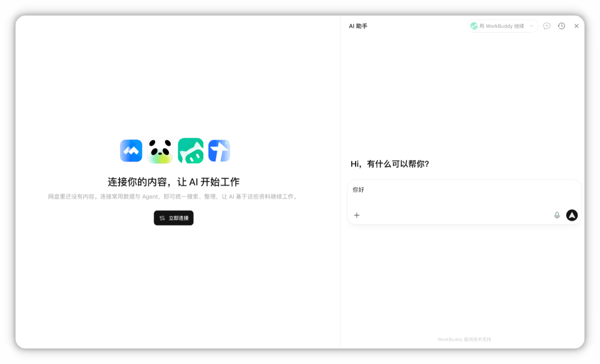600x364 pixels.
Task: Click the green WorkBuddy cat icon
Action: coord(191,150)
